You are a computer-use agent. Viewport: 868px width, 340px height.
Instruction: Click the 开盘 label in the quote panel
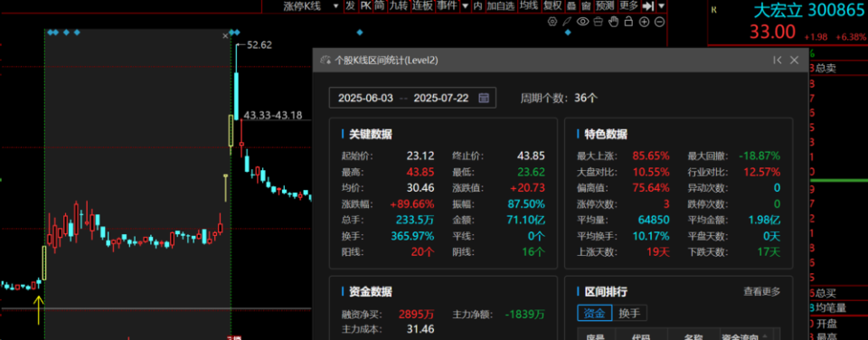[826, 323]
